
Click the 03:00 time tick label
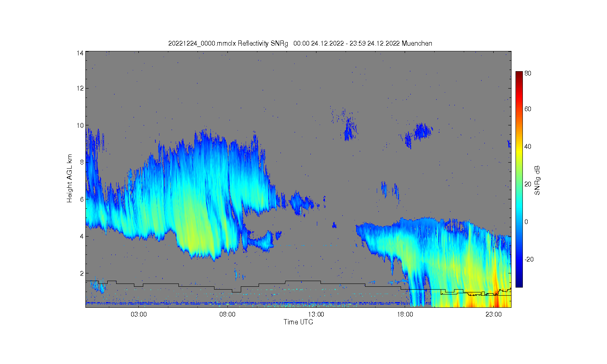(139, 314)
